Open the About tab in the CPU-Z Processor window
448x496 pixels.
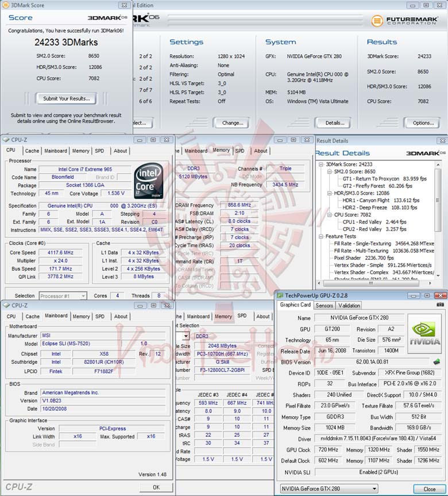[120, 151]
